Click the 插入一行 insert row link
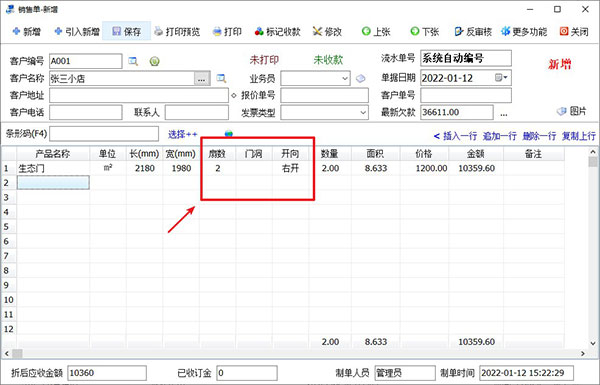 455,136
